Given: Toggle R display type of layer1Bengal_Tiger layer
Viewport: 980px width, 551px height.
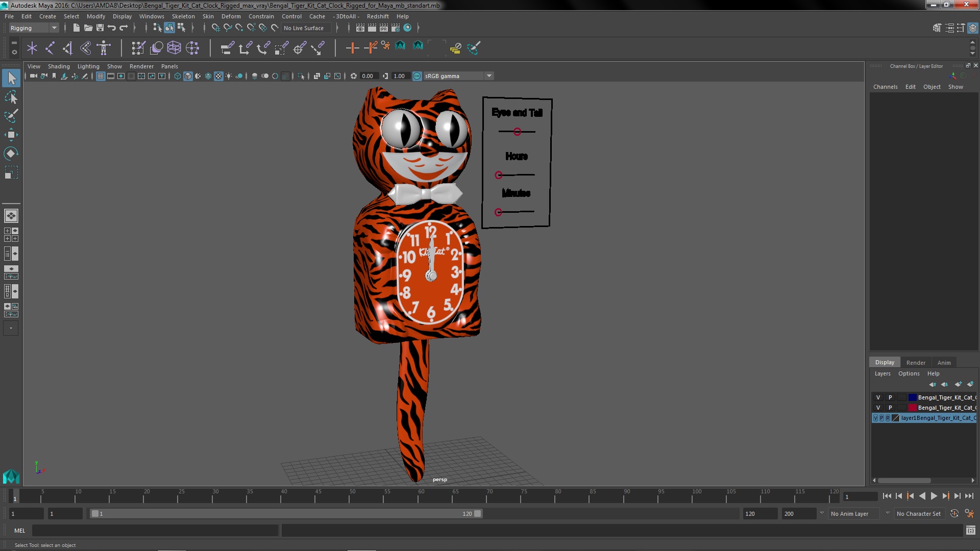Looking at the screenshot, I should [888, 418].
